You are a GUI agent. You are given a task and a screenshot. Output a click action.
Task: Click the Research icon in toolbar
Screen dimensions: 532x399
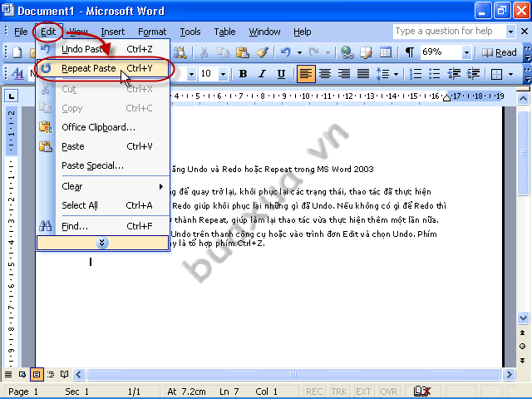pos(180,52)
